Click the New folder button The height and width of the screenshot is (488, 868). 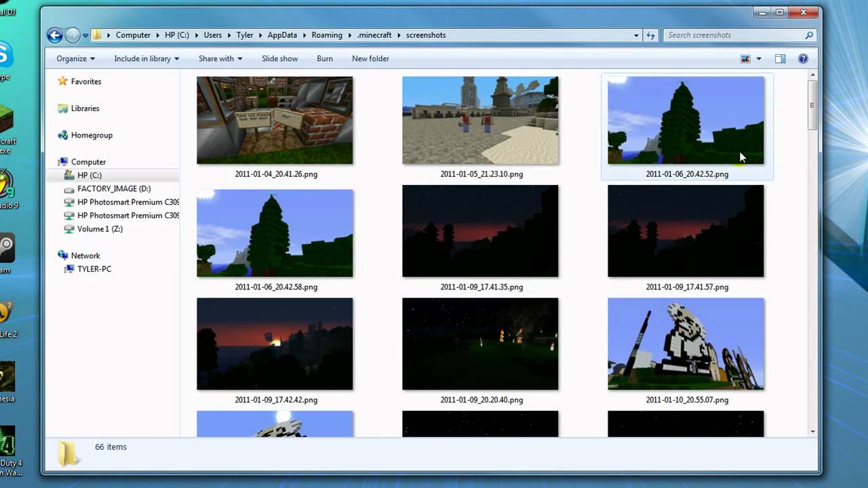coord(370,59)
